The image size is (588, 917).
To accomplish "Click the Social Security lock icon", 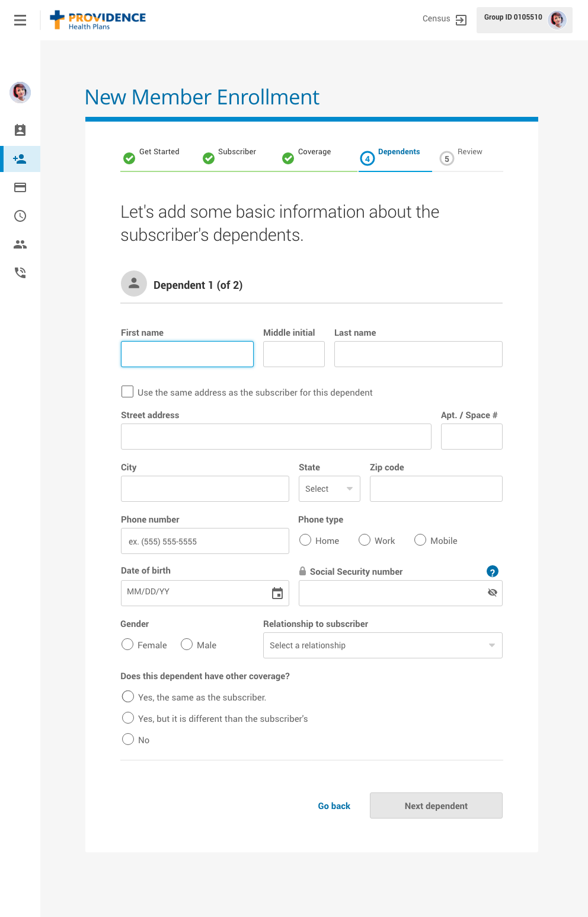I will [x=302, y=571].
